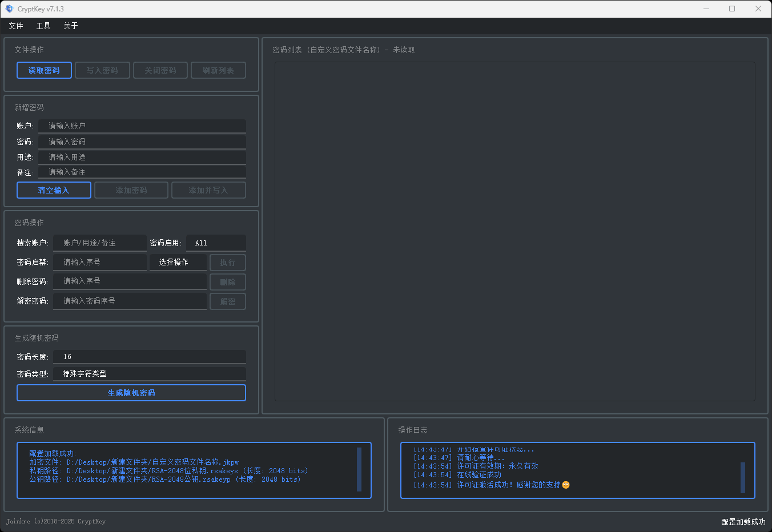Focus the 账户 input field
Screen dimensions: 772x532
tap(142, 126)
